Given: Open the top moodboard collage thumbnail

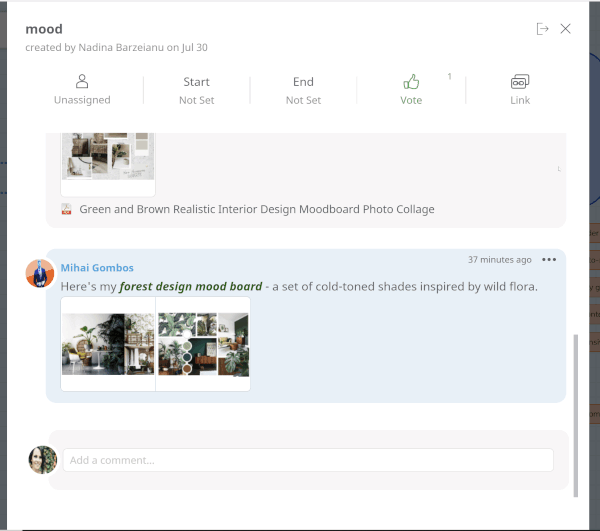Looking at the screenshot, I should click(108, 157).
